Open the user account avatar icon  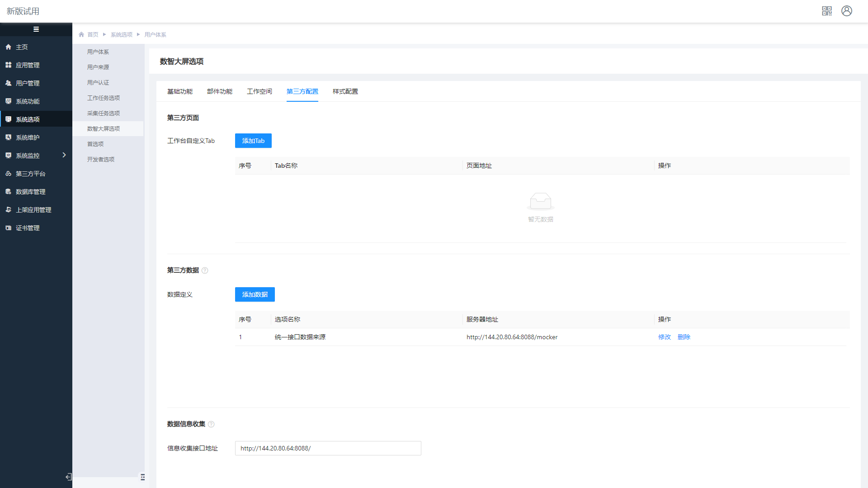click(x=847, y=11)
